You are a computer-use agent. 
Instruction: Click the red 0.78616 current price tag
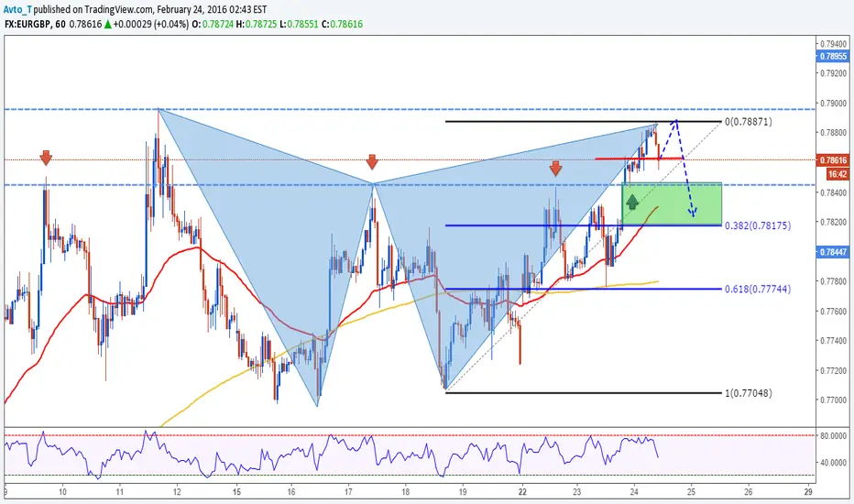click(x=834, y=160)
